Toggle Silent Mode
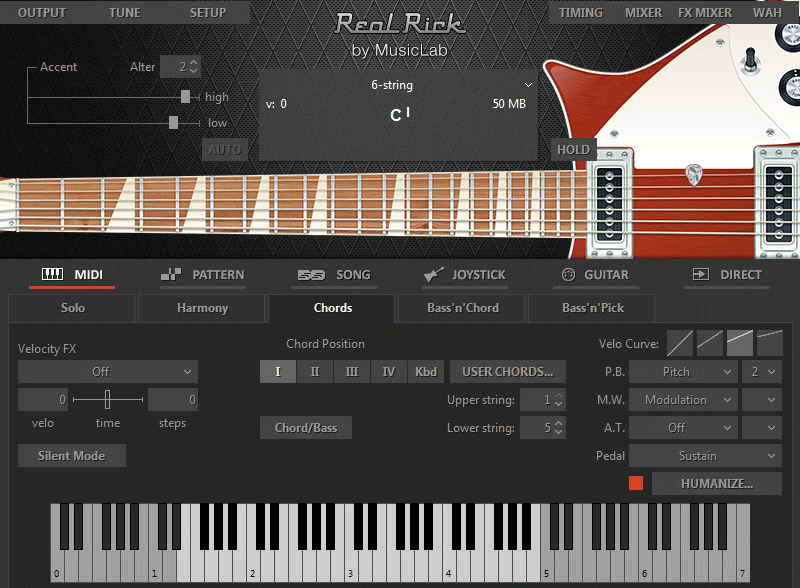 [71, 456]
